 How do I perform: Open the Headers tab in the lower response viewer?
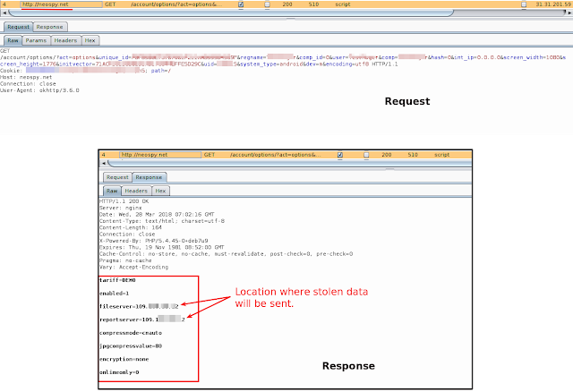tap(136, 191)
